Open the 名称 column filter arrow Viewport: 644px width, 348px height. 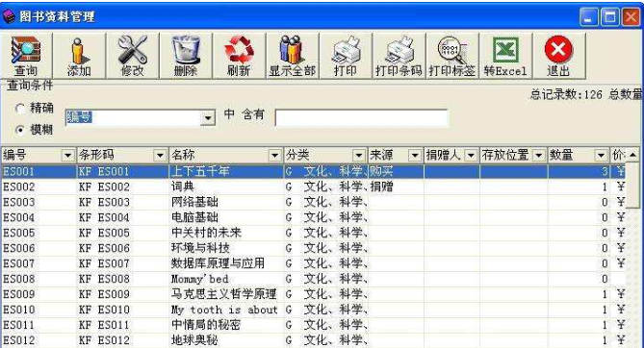(x=274, y=156)
